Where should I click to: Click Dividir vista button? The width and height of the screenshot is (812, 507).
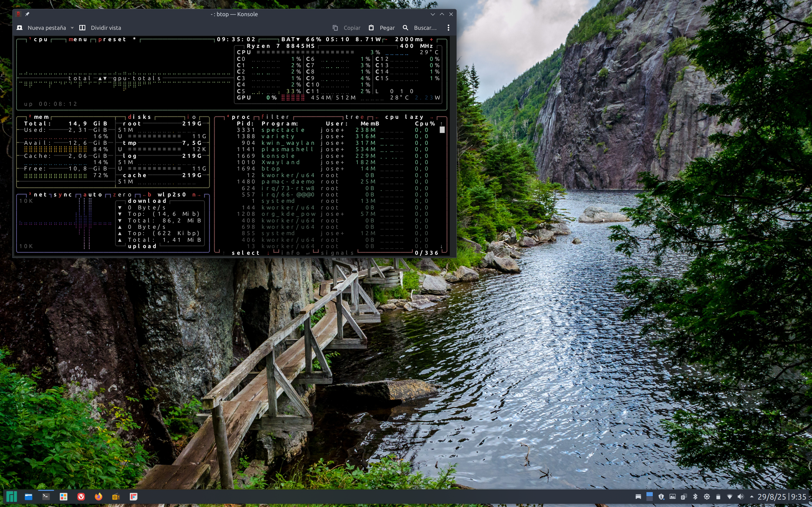(x=101, y=28)
